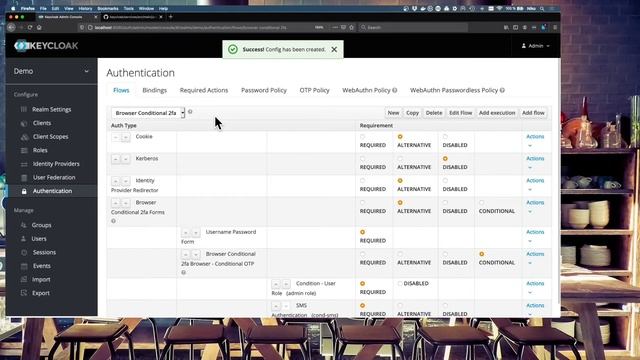The width and height of the screenshot is (640, 360).
Task: Open Identity Providers in sidebar
Action: (56, 164)
